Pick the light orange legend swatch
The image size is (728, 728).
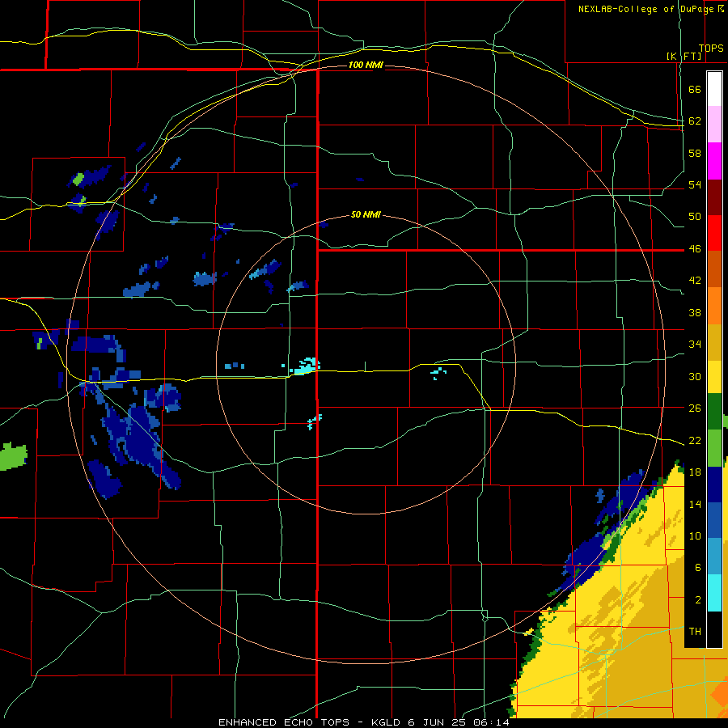point(714,306)
